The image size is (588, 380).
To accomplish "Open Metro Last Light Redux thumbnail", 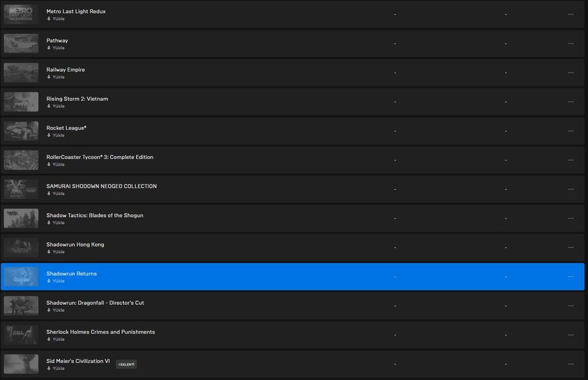I will click(x=21, y=14).
